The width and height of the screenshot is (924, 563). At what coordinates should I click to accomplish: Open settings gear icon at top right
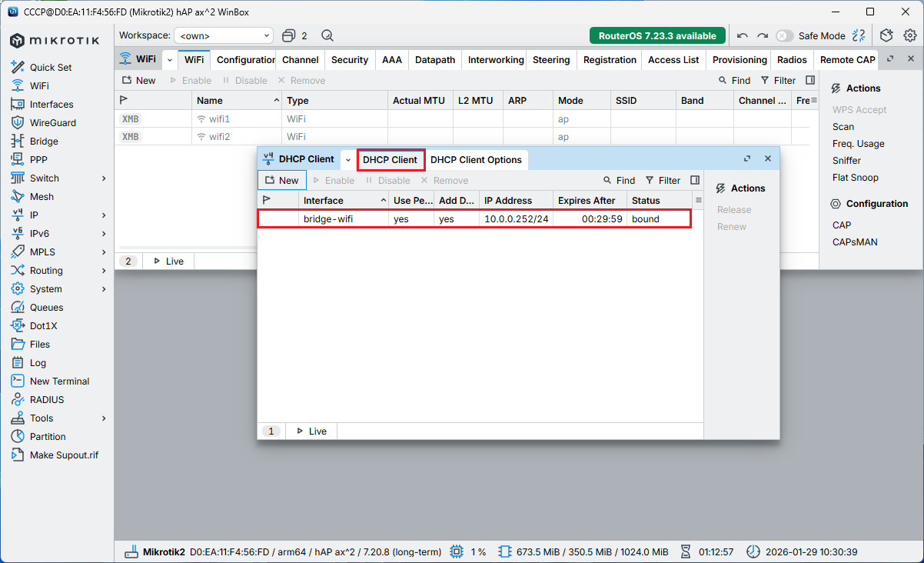[x=910, y=36]
